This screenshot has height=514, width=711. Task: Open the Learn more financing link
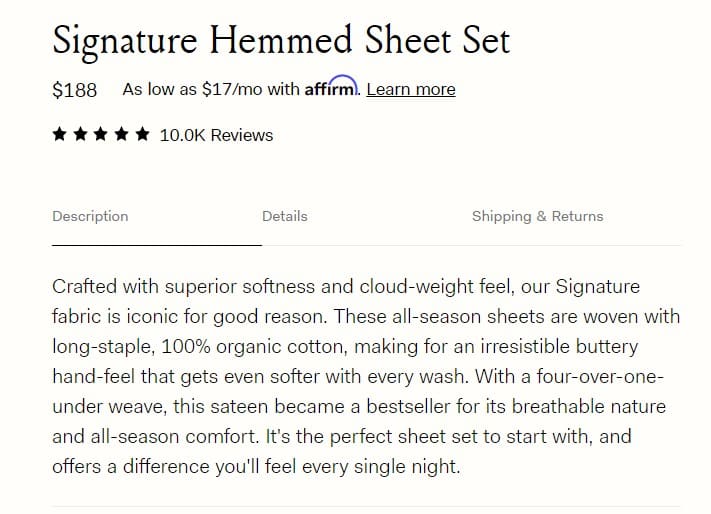[411, 89]
